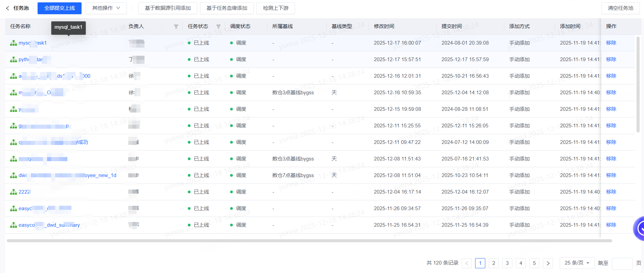
Task: Focus the 跳至 page number input
Action: coord(622,263)
